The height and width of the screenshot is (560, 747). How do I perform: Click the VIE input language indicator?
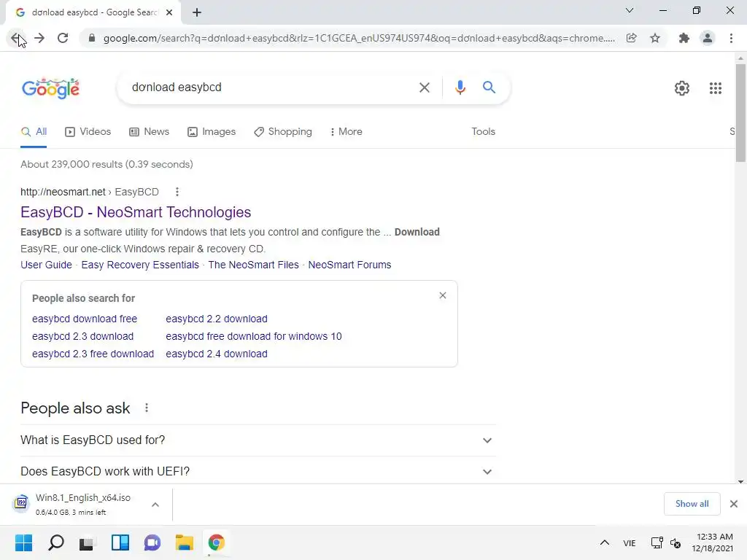click(x=630, y=542)
